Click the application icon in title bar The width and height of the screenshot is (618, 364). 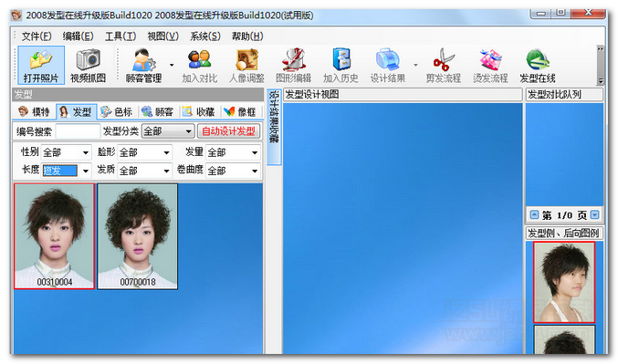click(16, 16)
